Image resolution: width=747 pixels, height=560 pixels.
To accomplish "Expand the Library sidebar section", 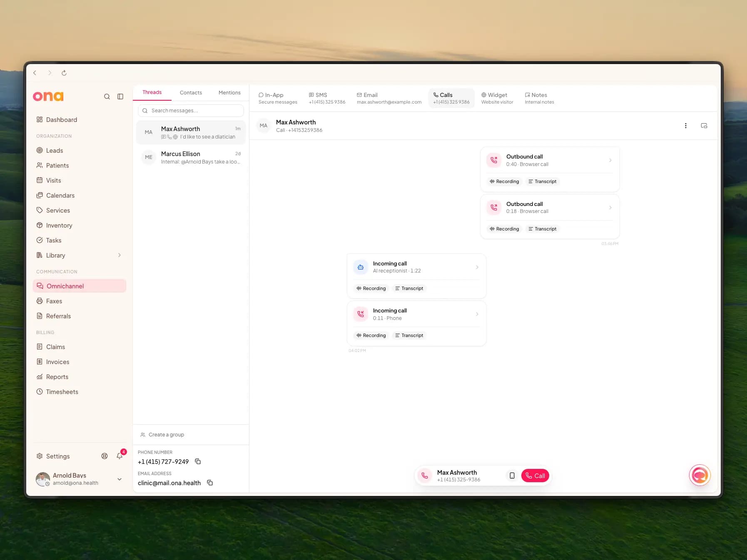I will (120, 255).
